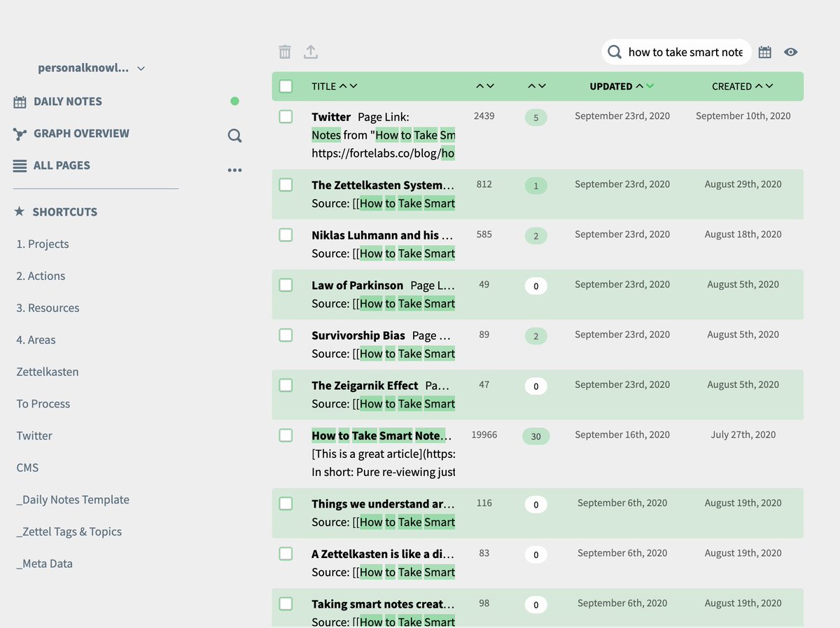
Task: Open The Zeigarnik Effect page title
Action: (365, 385)
